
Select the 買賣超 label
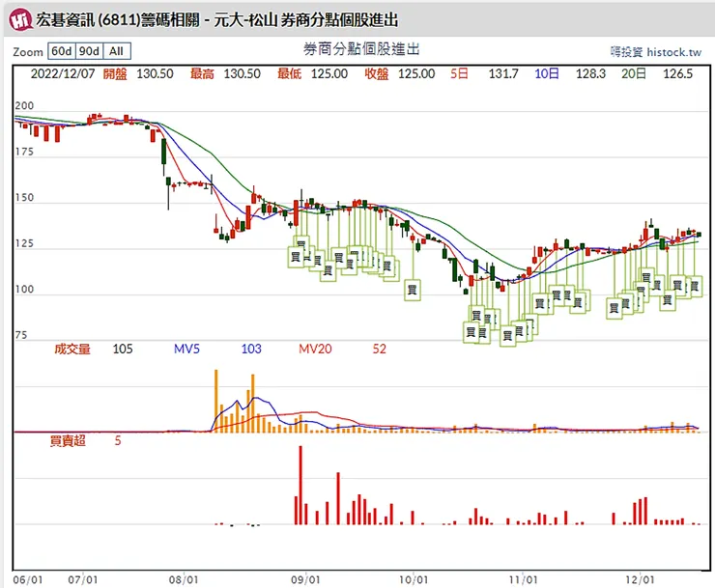coord(68,441)
